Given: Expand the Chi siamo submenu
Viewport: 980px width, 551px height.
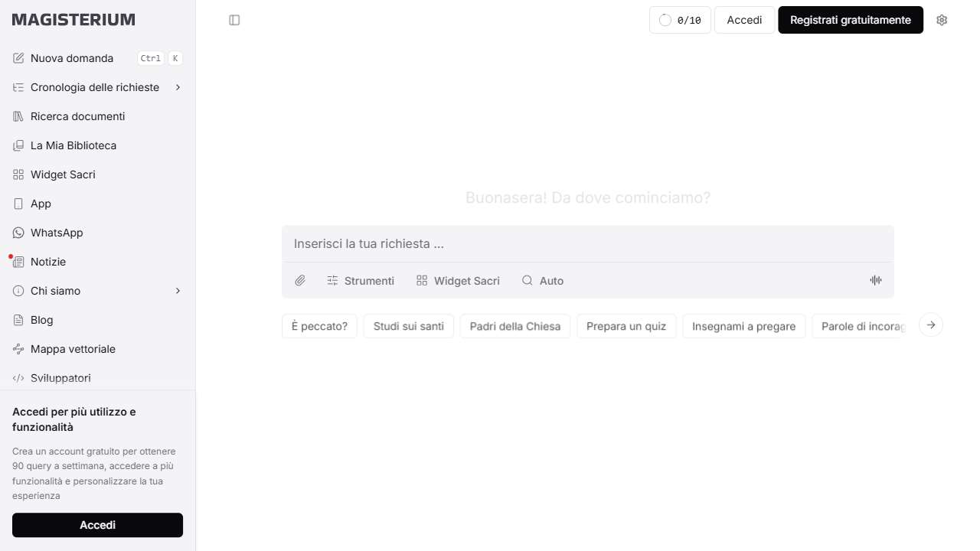Looking at the screenshot, I should (x=178, y=291).
